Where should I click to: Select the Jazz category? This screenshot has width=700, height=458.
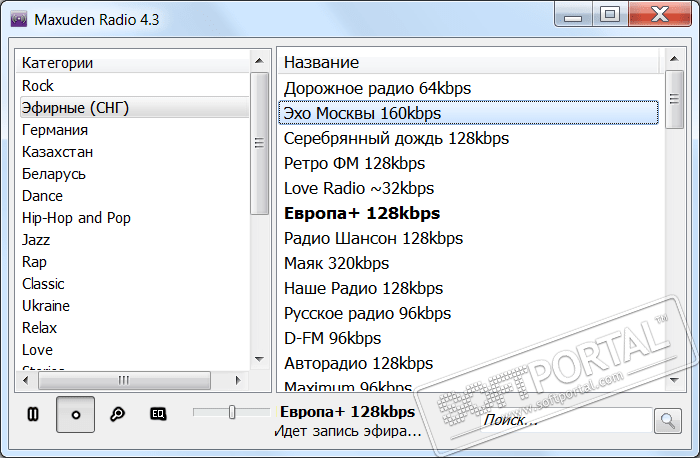134,240
